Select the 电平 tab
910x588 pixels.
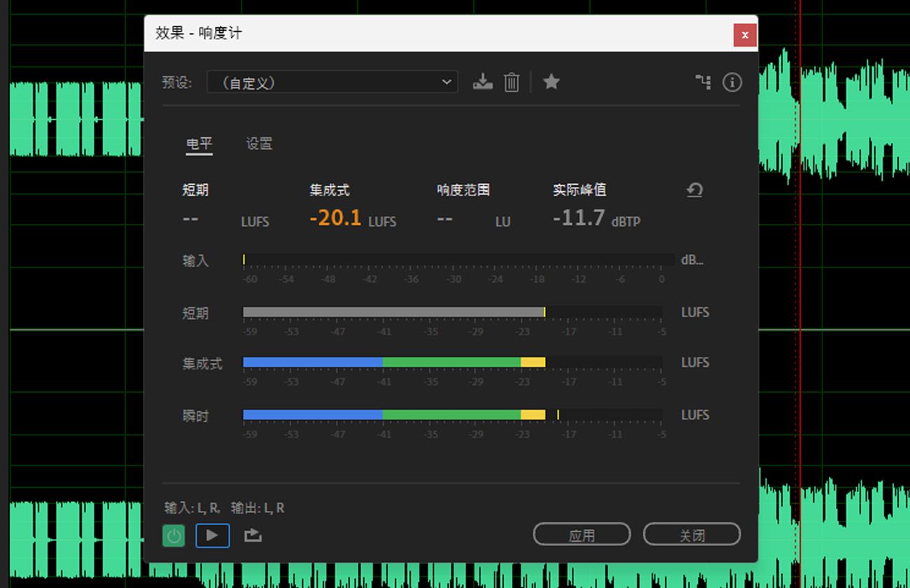(199, 143)
